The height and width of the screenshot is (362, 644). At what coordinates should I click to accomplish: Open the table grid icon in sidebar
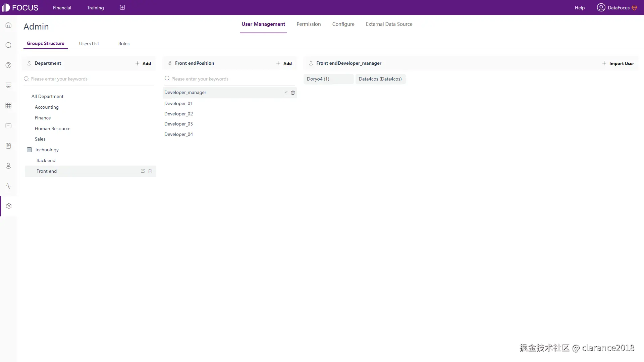(x=8, y=105)
